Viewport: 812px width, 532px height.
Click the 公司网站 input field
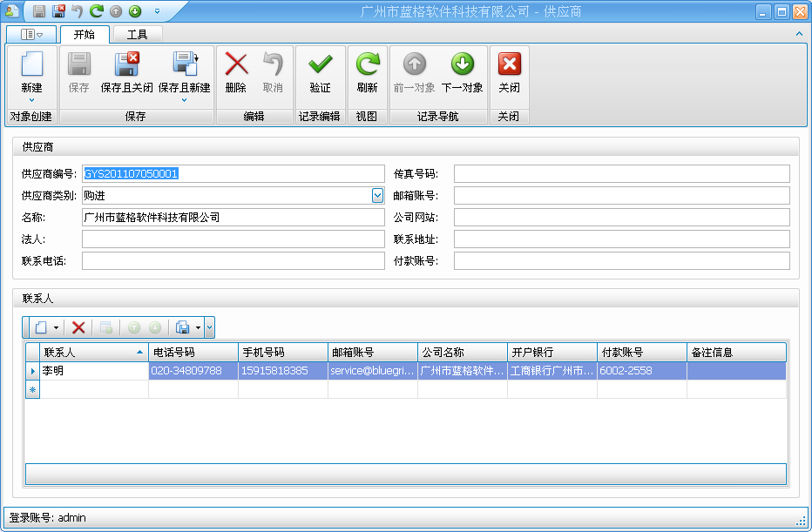621,218
